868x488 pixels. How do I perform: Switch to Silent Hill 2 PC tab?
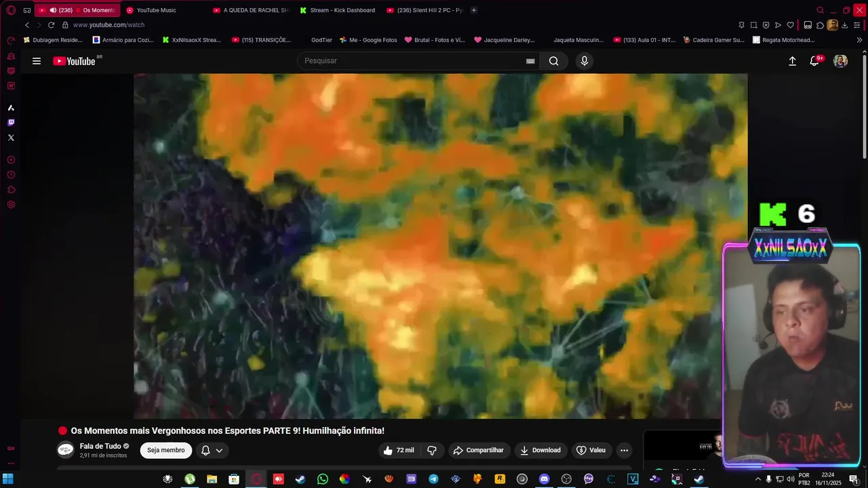click(x=425, y=10)
